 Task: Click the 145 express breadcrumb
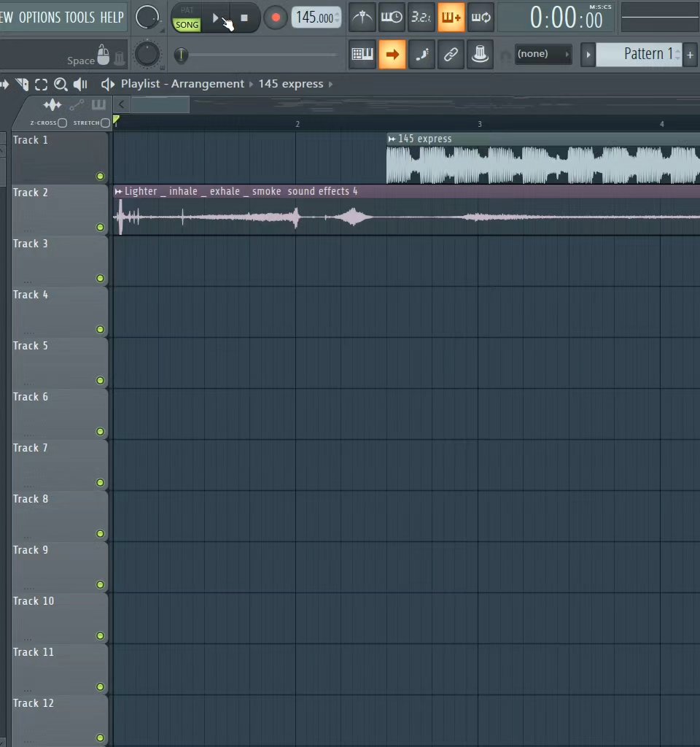point(290,84)
